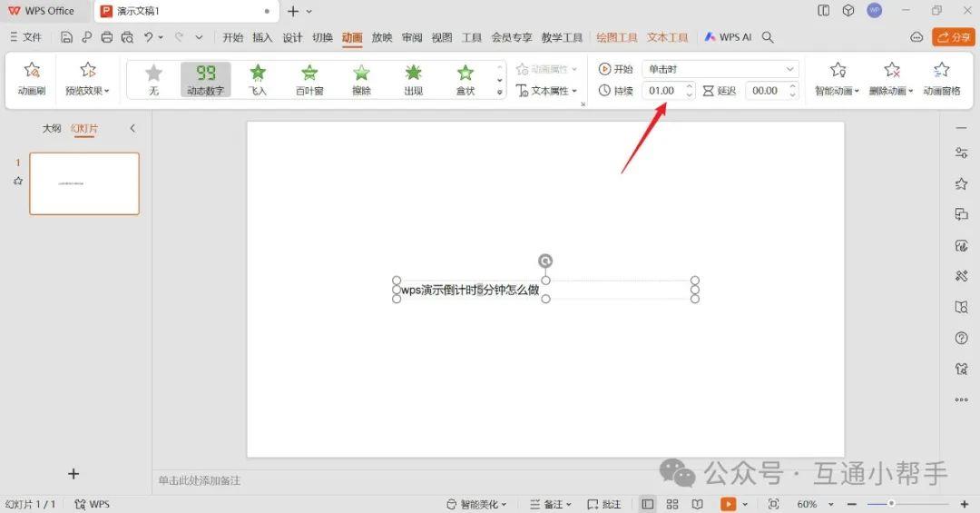Open a new tab with plus button
This screenshot has width=980, height=513.
pos(293,11)
